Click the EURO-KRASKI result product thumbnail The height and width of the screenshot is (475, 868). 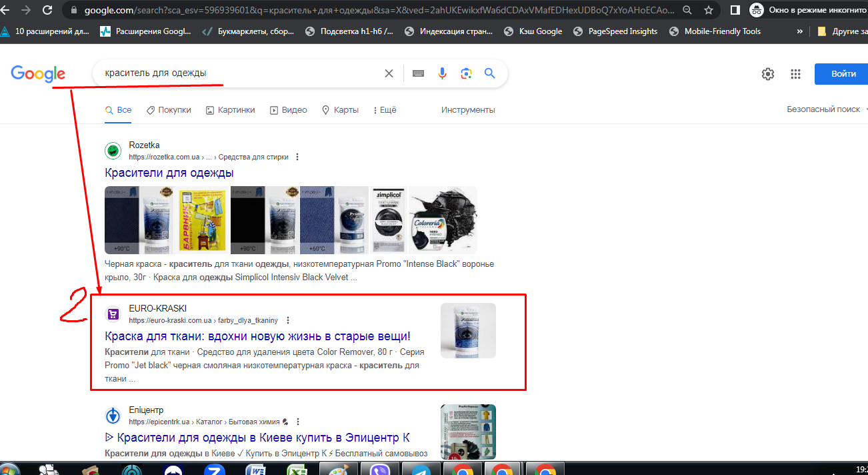click(x=468, y=331)
